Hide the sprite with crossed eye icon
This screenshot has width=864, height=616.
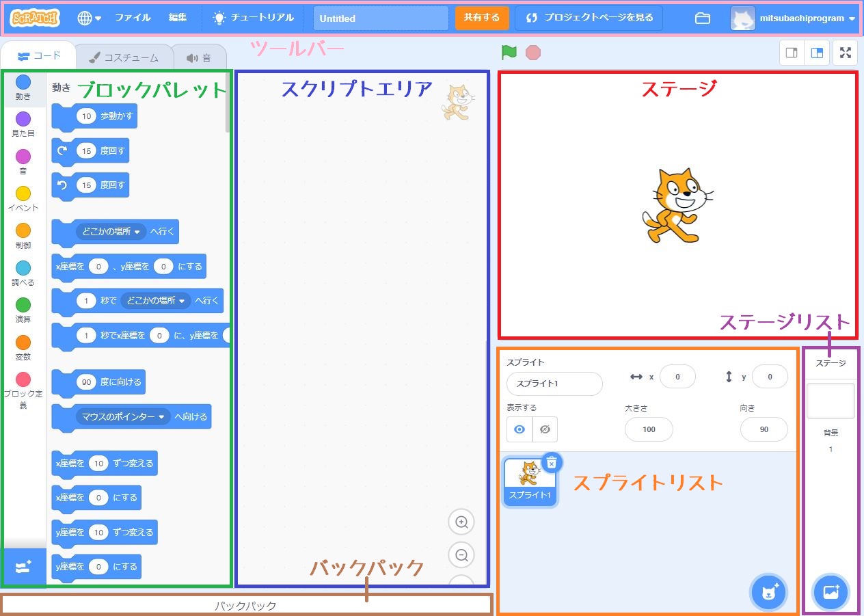[545, 429]
